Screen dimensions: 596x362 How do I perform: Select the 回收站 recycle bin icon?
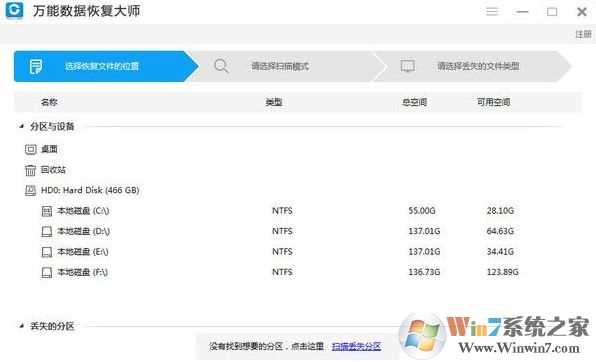tap(30, 170)
